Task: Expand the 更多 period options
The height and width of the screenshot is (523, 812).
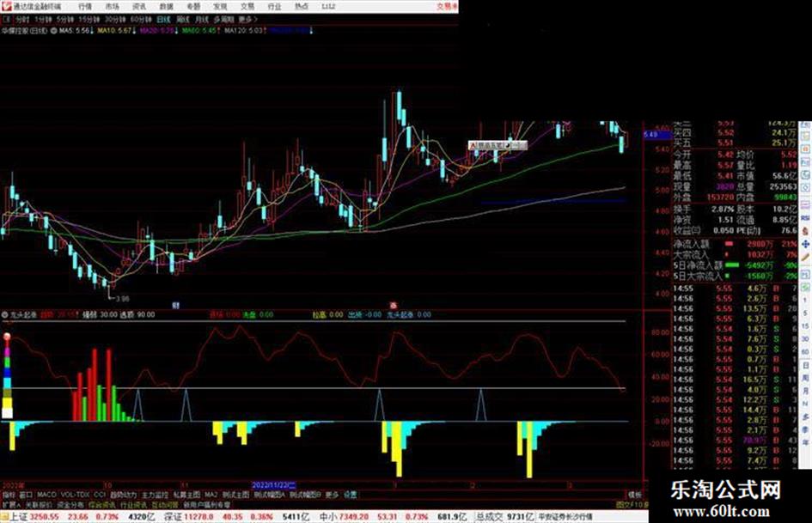Action: tap(247, 20)
